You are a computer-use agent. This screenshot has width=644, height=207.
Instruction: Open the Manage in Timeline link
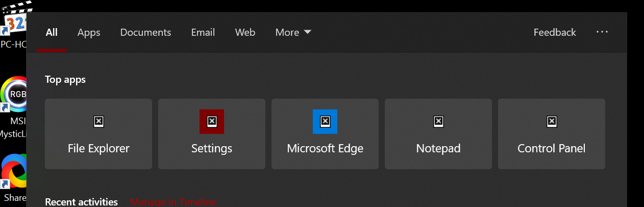tap(173, 202)
